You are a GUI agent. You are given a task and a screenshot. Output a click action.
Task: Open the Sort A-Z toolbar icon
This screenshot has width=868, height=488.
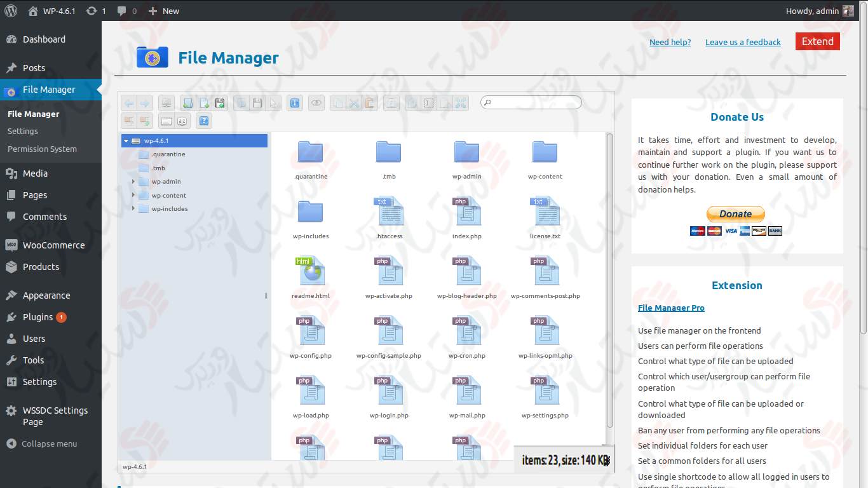tap(182, 120)
